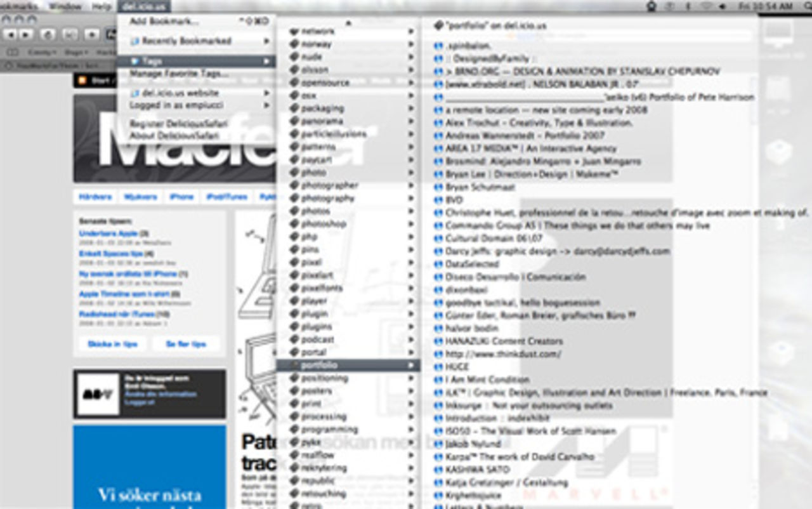The height and width of the screenshot is (509, 812).
Task: Click the tag icon beside opensource
Action: click(x=294, y=83)
